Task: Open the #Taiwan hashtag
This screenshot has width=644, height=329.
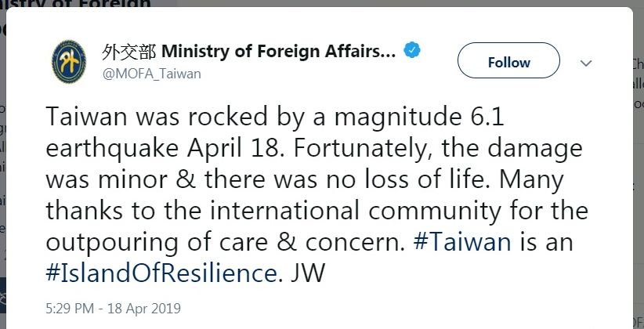Action: (x=462, y=241)
